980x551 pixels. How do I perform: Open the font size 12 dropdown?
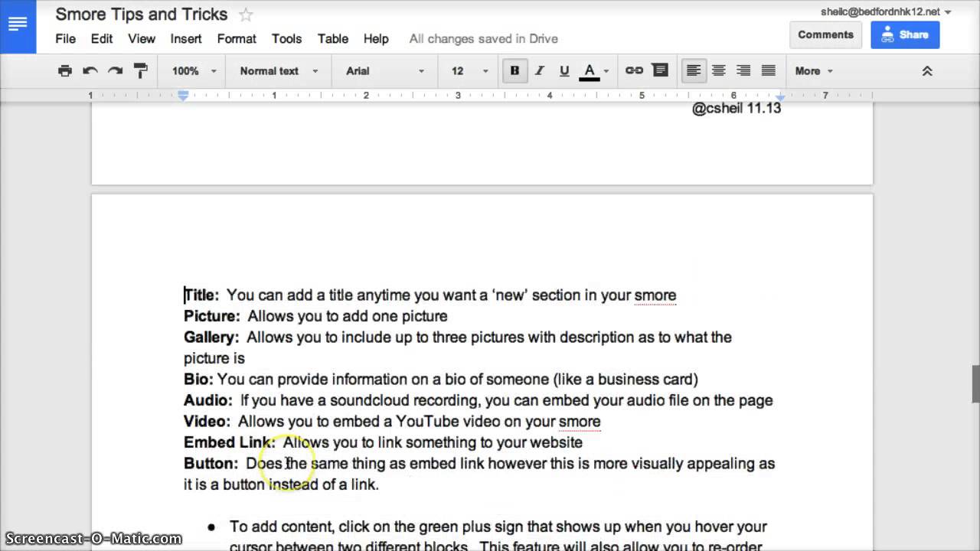click(x=469, y=70)
